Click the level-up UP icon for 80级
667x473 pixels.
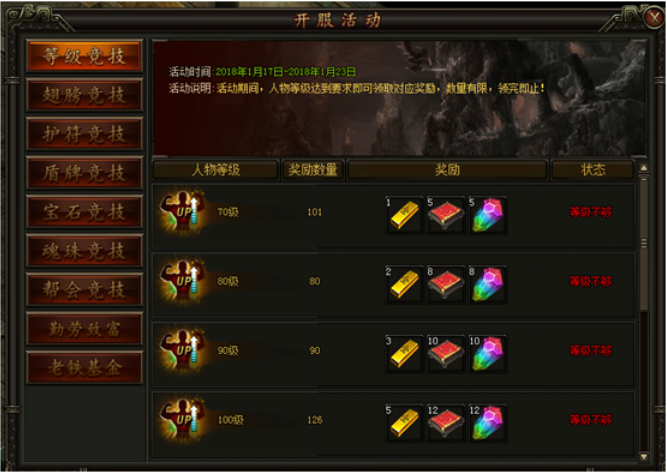(184, 281)
